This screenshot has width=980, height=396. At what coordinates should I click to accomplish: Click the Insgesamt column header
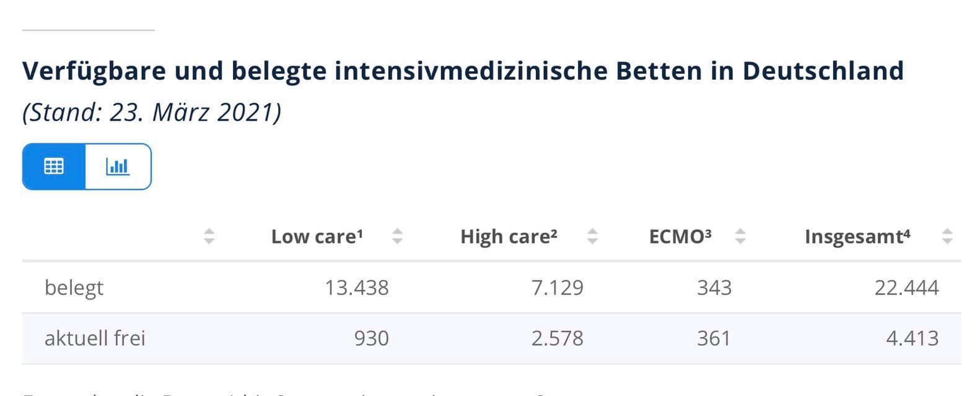coord(857,236)
